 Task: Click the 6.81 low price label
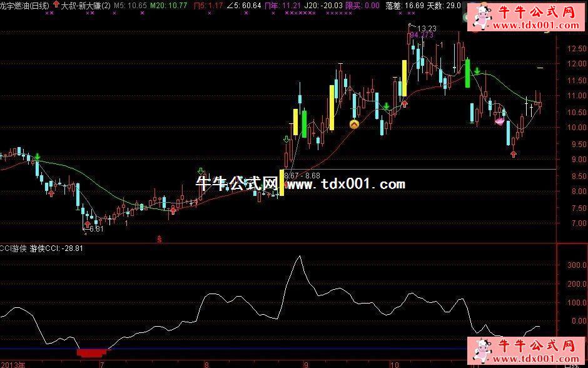[x=96, y=230]
